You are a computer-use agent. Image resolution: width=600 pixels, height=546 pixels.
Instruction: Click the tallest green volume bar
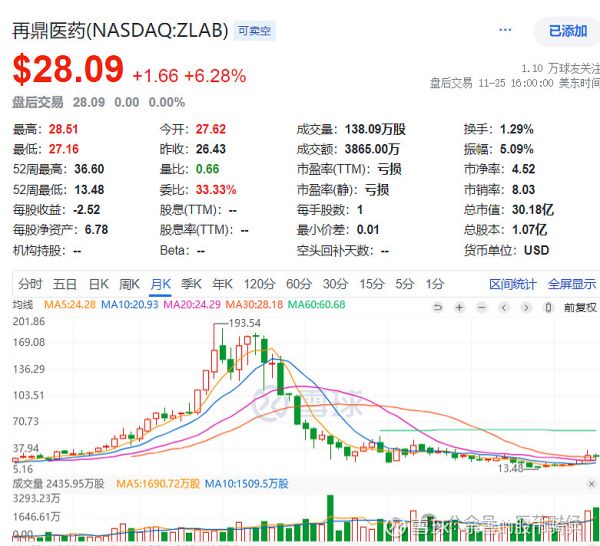pos(330,518)
